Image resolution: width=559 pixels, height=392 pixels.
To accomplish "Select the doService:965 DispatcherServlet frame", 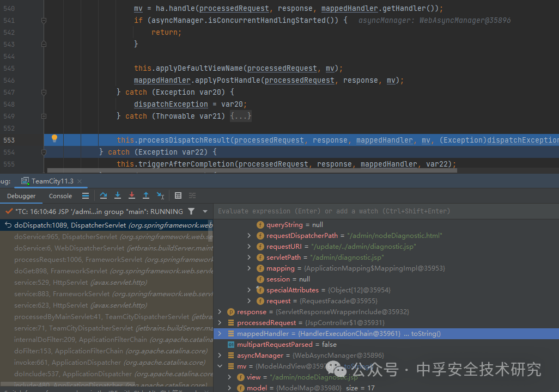I will point(107,237).
